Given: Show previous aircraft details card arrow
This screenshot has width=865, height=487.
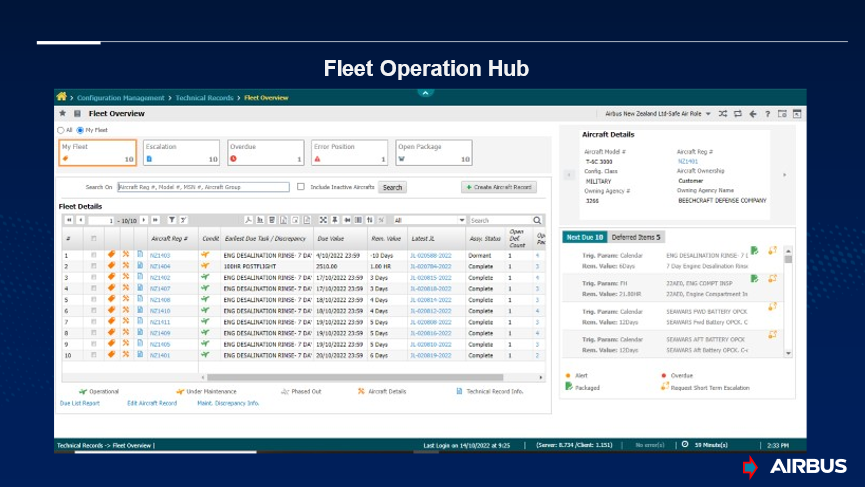Looking at the screenshot, I should (x=569, y=175).
